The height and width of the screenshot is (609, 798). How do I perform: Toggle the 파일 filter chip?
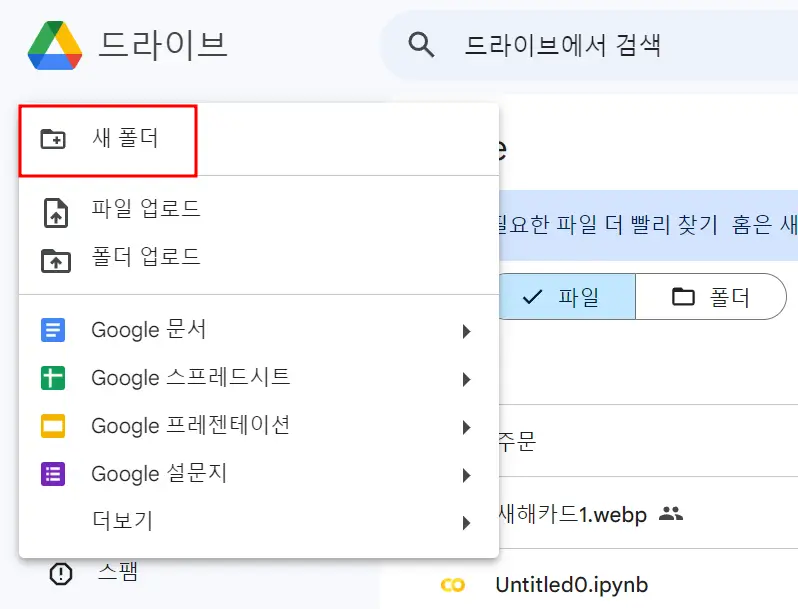567,297
